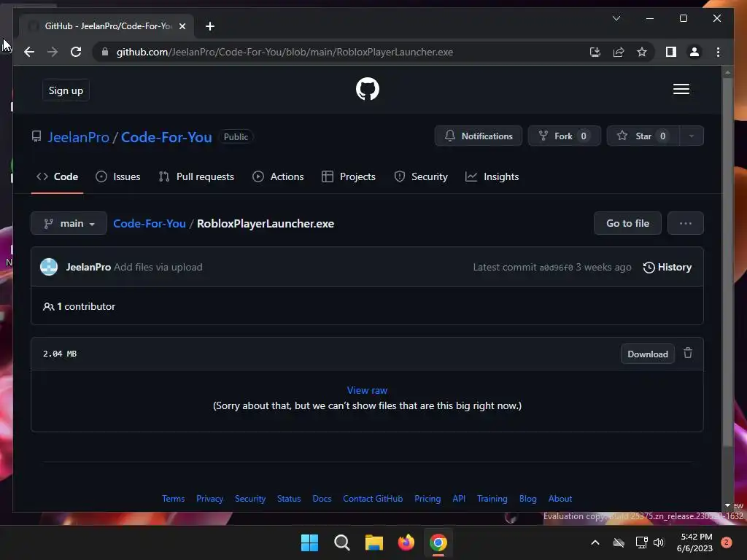Switch to the Code tab

tap(57, 176)
